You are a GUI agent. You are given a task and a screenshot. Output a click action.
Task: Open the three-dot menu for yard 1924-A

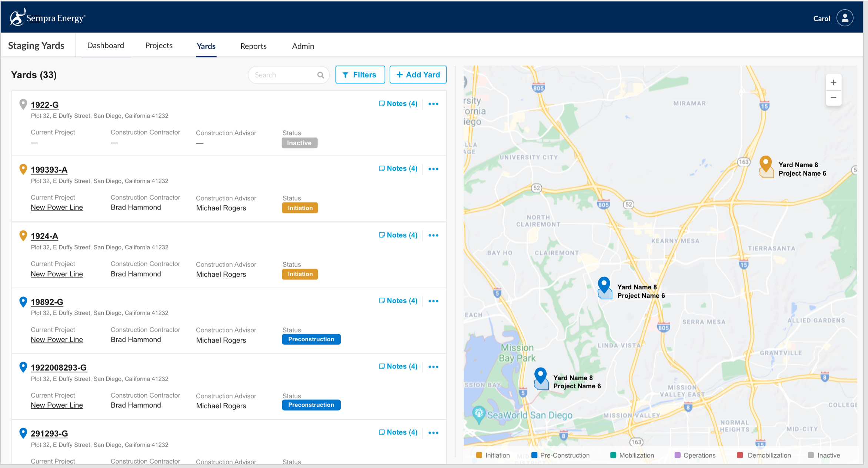[433, 235]
